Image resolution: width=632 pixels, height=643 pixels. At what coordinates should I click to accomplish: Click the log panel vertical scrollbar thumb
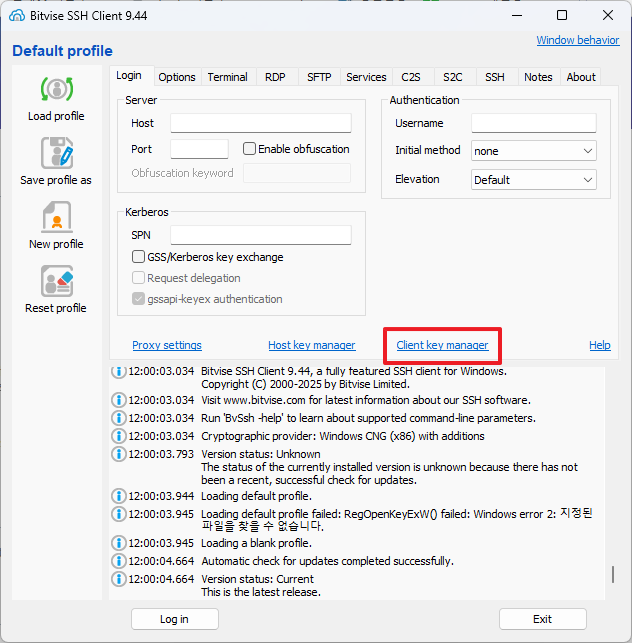pos(613,575)
